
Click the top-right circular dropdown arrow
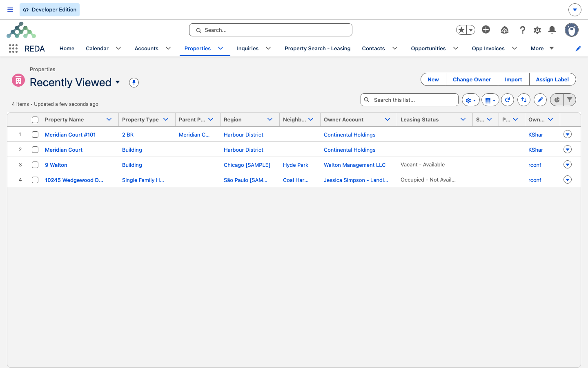(x=575, y=10)
